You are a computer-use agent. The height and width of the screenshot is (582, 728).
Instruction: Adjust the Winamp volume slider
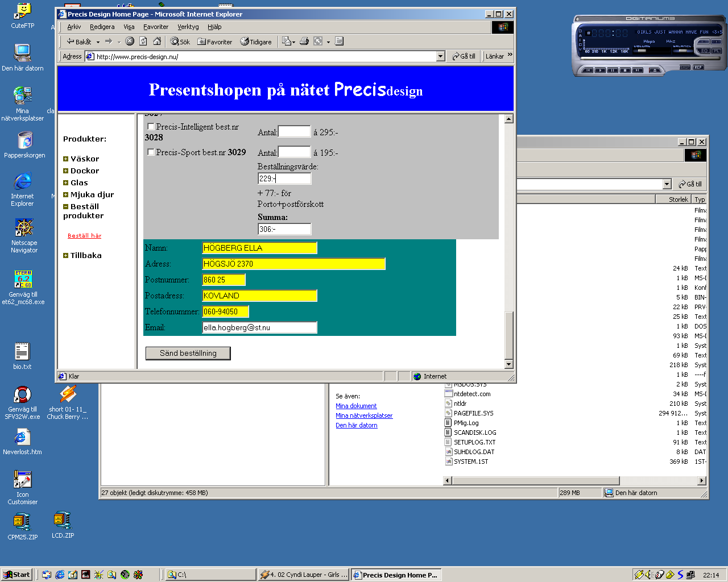[x=643, y=51]
